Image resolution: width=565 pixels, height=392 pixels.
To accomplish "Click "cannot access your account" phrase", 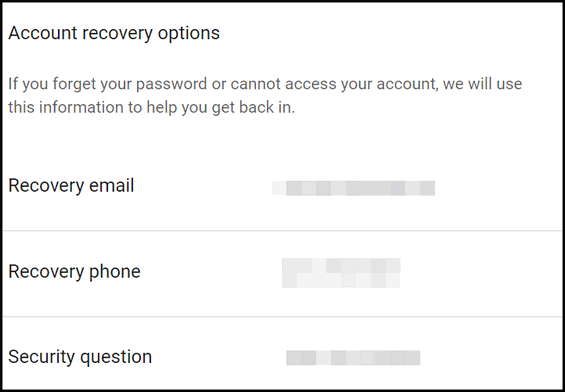I will 334,84.
